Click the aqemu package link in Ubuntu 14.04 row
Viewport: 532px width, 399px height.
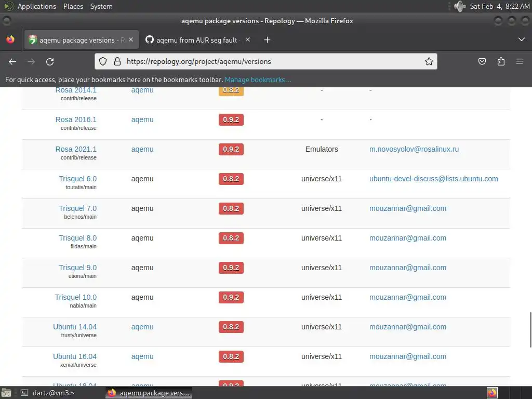click(142, 327)
